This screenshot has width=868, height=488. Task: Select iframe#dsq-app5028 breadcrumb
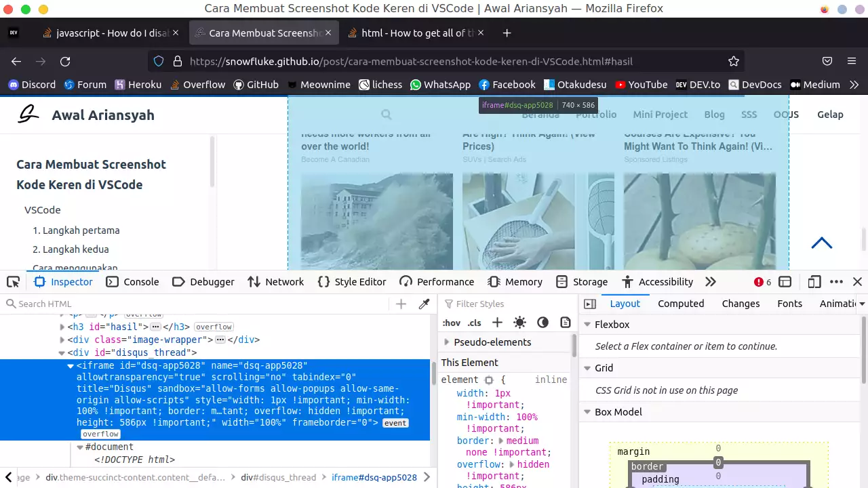374,477
